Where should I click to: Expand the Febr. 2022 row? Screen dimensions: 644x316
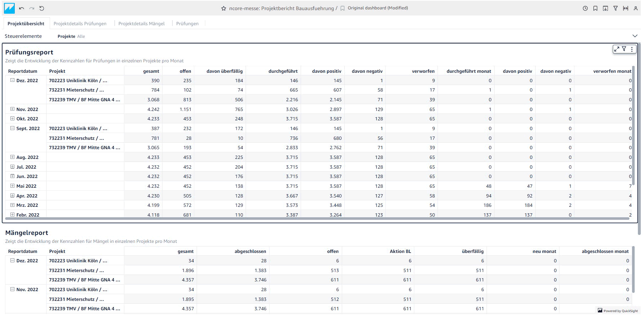(x=12, y=215)
